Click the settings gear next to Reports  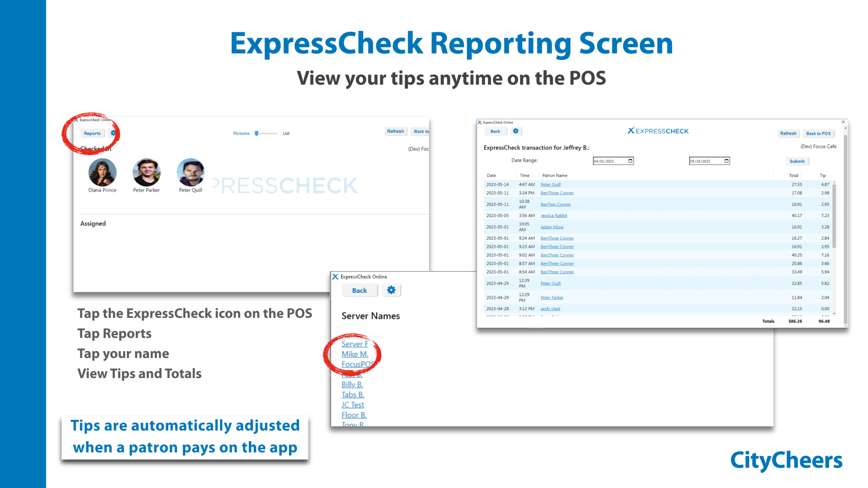113,133
